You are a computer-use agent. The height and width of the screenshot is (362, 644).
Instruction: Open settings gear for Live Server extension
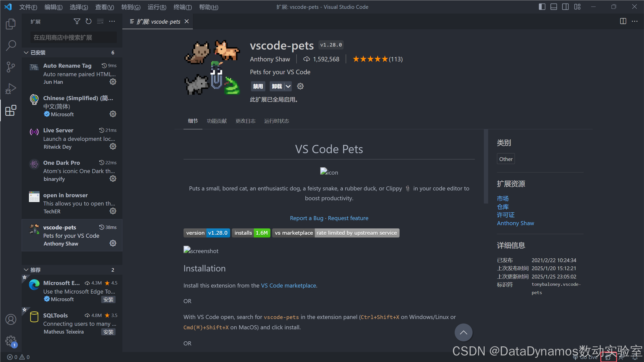[x=113, y=146]
